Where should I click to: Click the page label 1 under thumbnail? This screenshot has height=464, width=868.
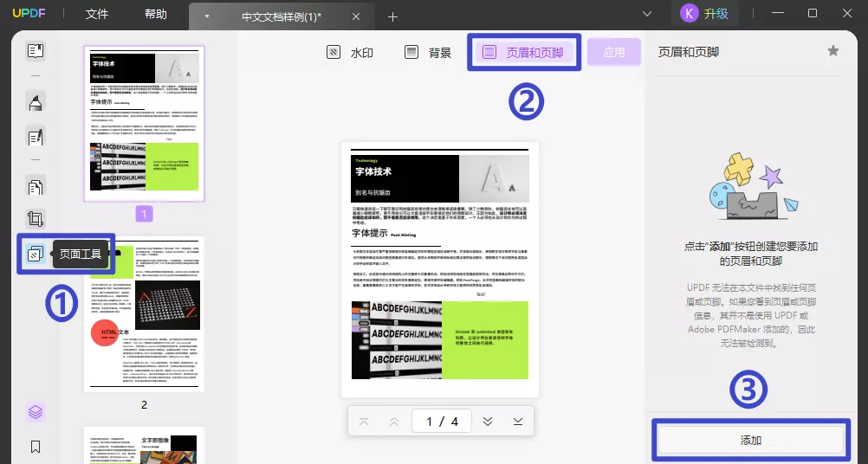point(144,215)
